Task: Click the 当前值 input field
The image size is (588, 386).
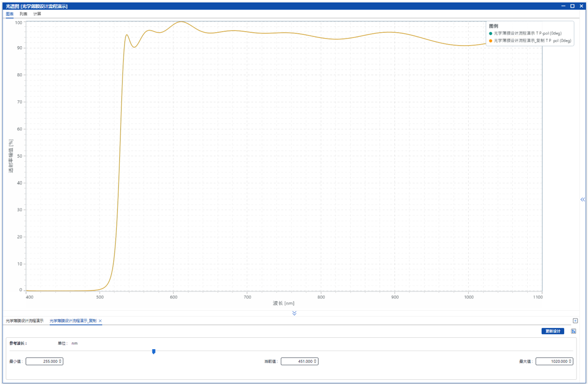Action: click(297, 362)
